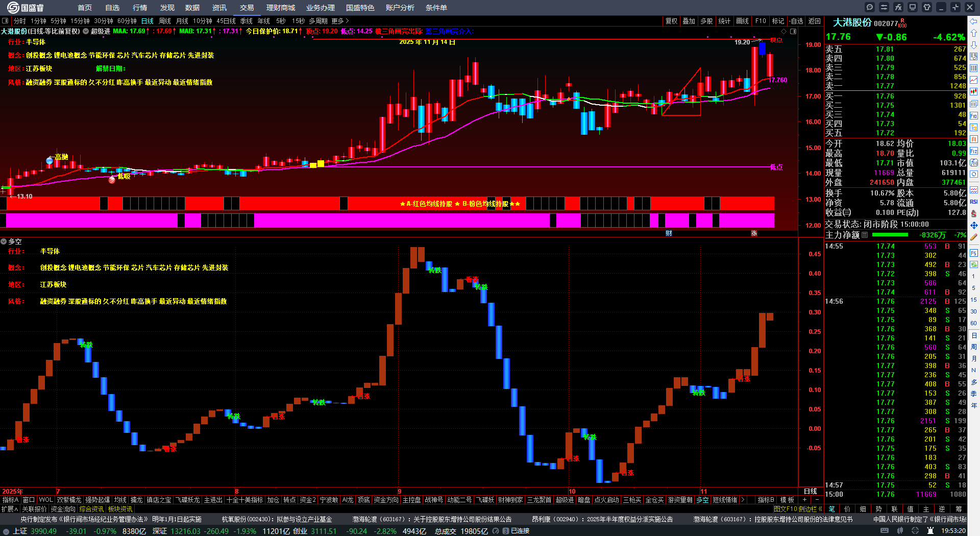Click the 国盛睿 logo at top left

(x=26, y=7)
